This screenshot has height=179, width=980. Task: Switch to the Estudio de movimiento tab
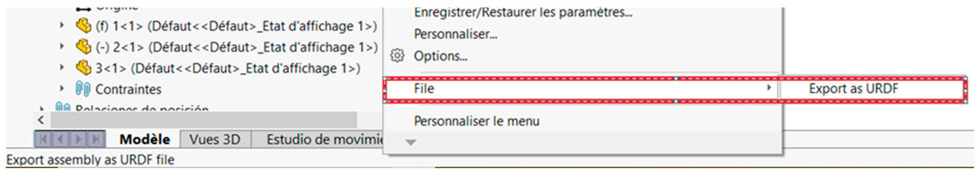point(323,139)
